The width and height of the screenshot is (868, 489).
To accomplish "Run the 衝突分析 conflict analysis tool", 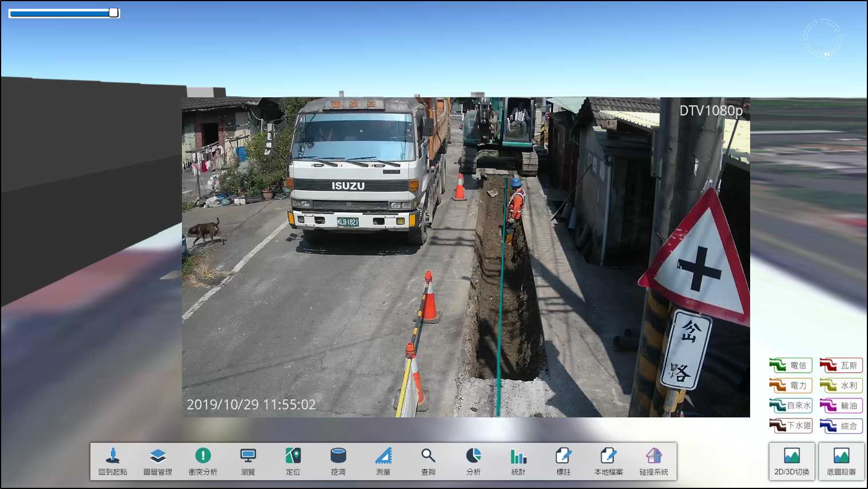I will coord(203,461).
